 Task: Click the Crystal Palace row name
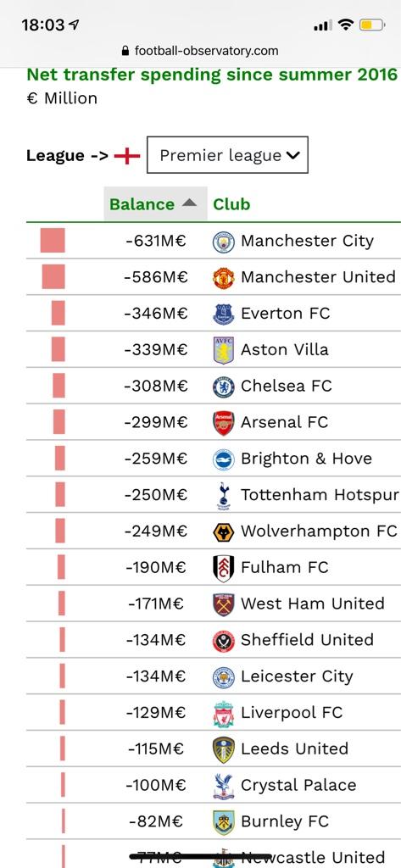[298, 785]
